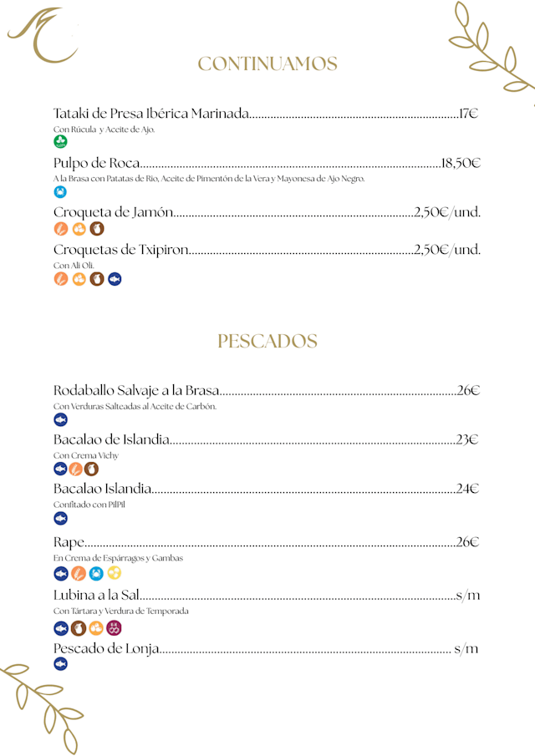Click the purple sulfites icon under Lubina a la Sal
The height and width of the screenshot is (756, 535).
pos(115,627)
